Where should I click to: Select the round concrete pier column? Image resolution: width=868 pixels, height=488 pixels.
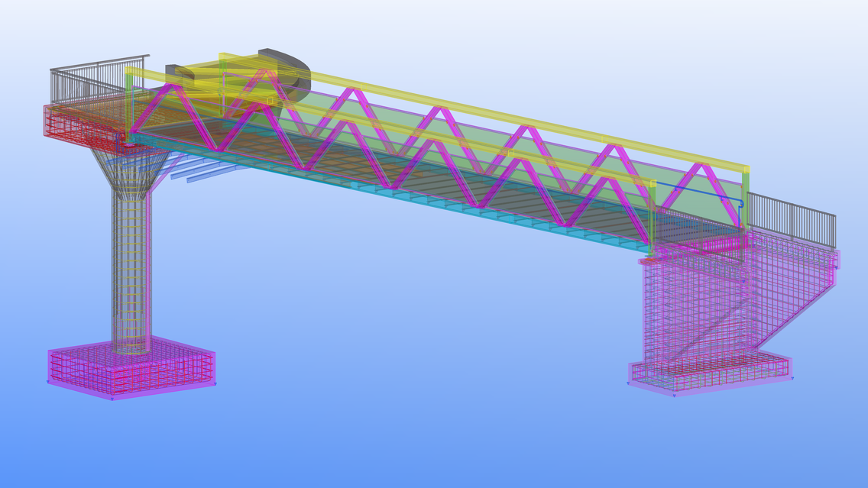pos(131,270)
